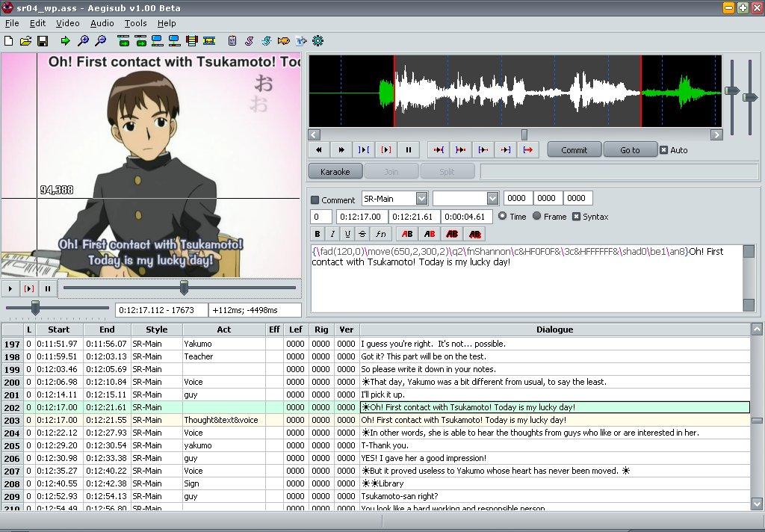Apply bold formatting with the B button
Screen dimensions: 765x532
tap(318, 235)
